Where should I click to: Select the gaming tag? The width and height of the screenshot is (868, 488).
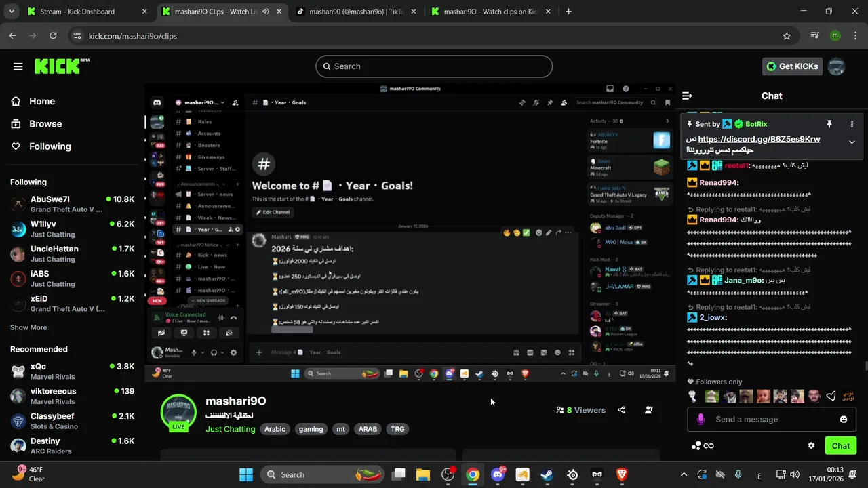(311, 429)
